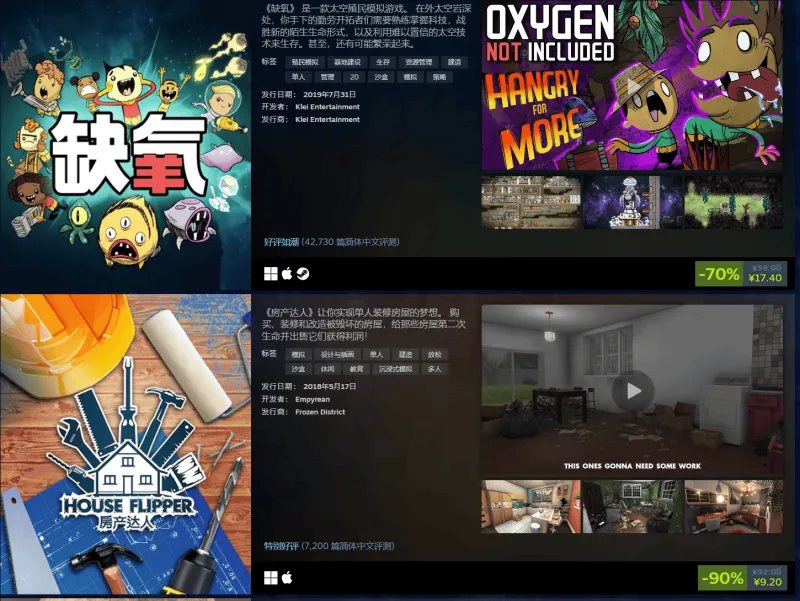This screenshot has width=800, height=601.
Task: Open the House Flipper 房产达人 capsule image
Action: click(126, 444)
